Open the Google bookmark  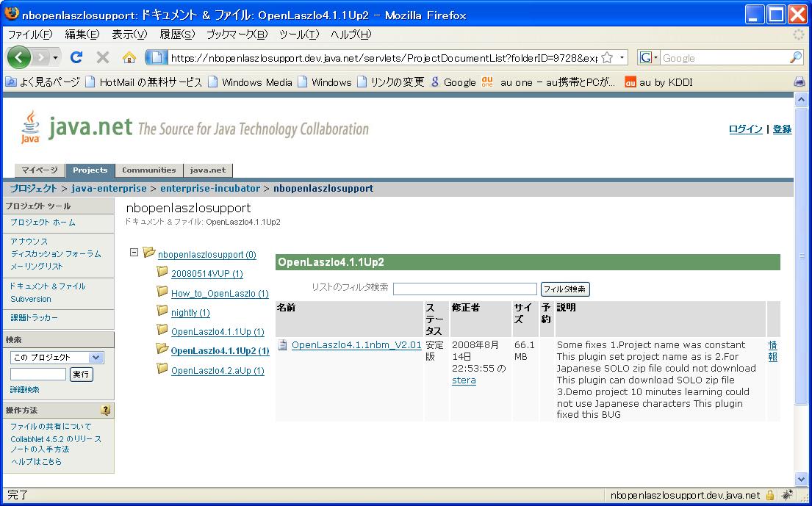click(453, 82)
